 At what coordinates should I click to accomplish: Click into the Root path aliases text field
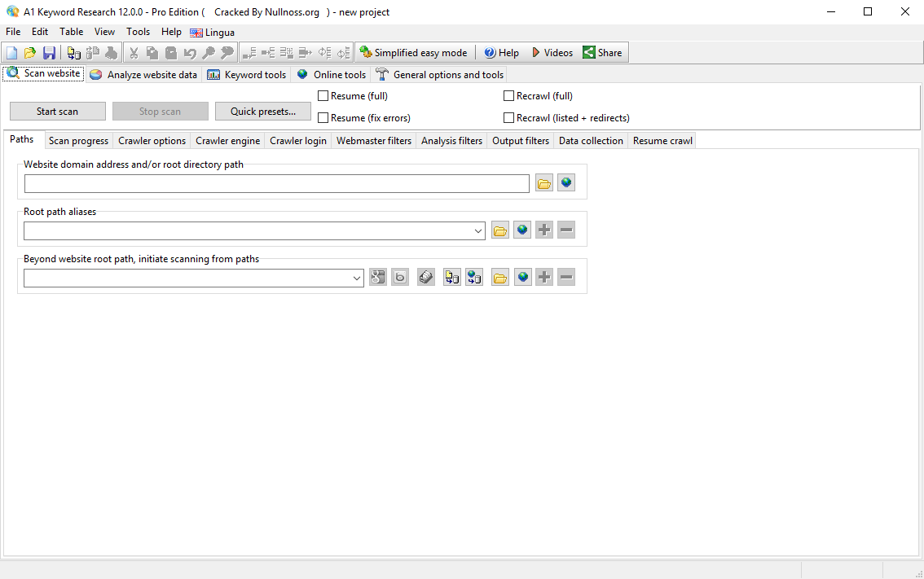(248, 231)
